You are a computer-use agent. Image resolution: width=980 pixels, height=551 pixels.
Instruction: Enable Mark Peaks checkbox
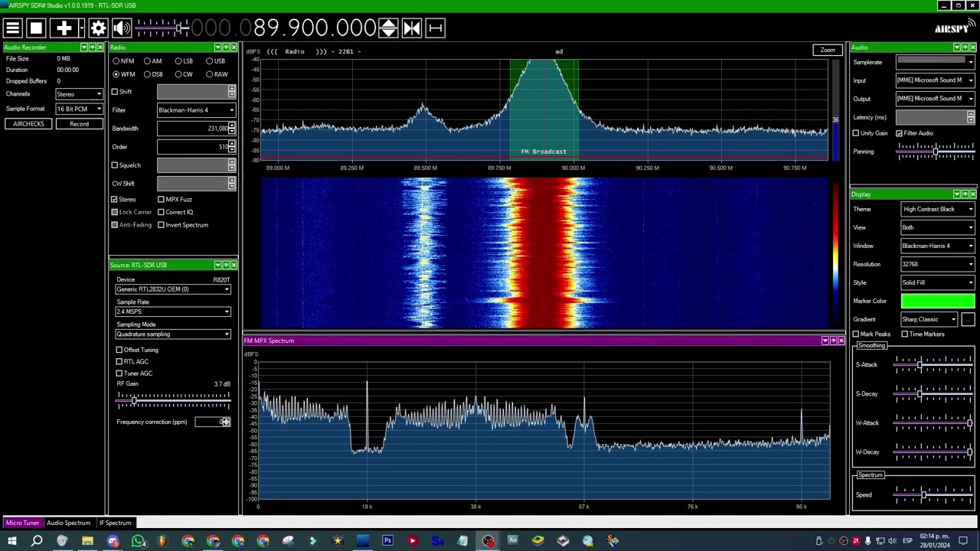[856, 334]
